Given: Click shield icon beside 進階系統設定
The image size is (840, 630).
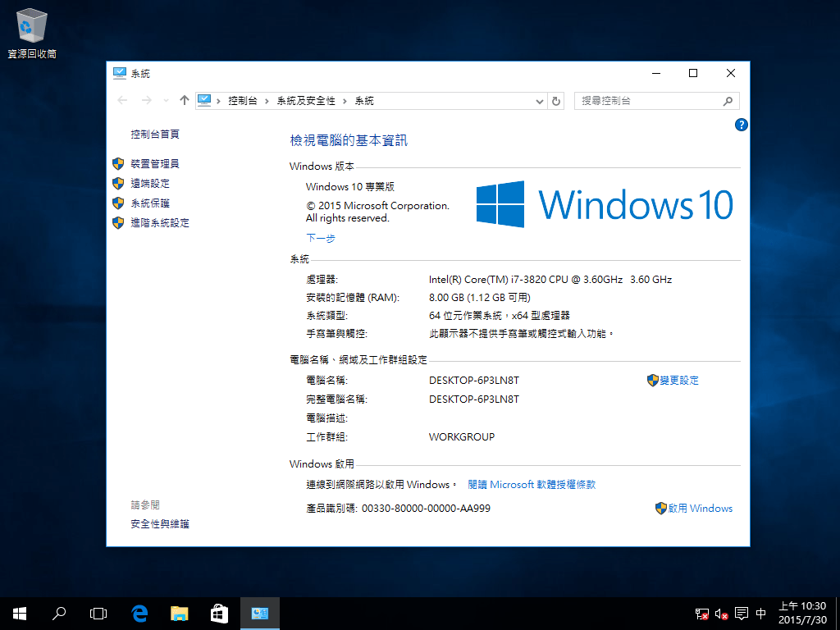Looking at the screenshot, I should pos(118,223).
